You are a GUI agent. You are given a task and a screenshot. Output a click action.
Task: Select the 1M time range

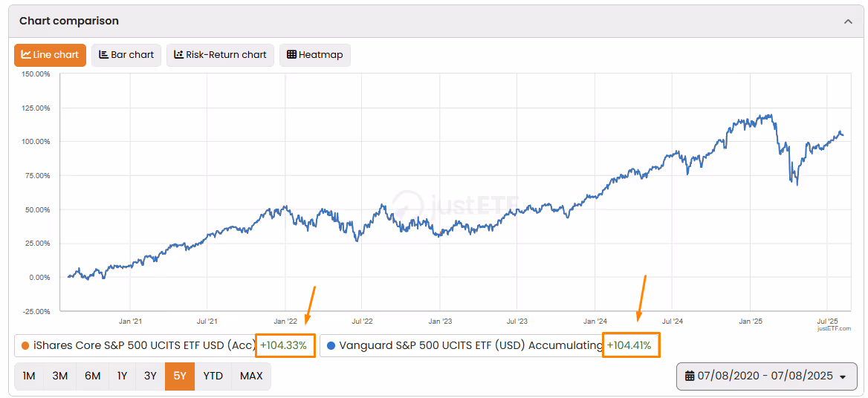tap(29, 376)
